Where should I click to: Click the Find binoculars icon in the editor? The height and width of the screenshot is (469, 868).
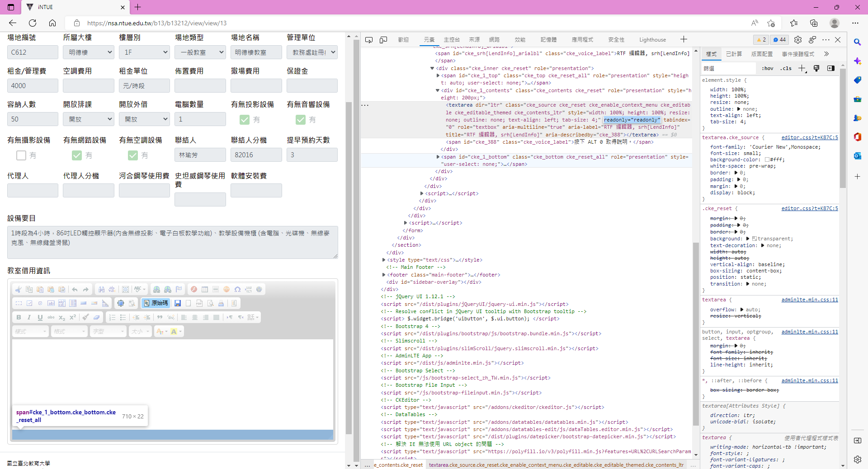(101, 289)
